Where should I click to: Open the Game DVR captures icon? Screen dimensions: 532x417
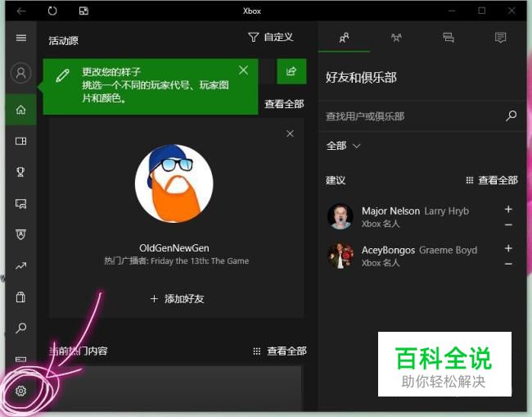21,203
